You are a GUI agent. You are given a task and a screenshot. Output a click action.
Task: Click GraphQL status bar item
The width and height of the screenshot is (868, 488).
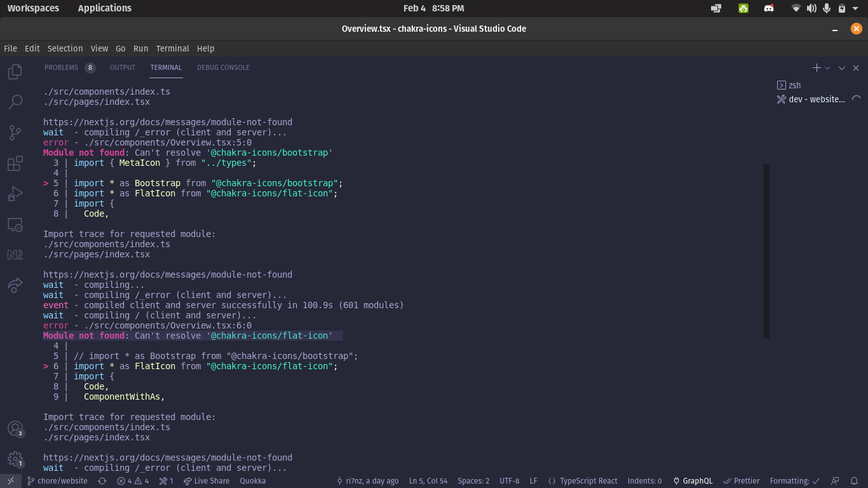point(693,481)
